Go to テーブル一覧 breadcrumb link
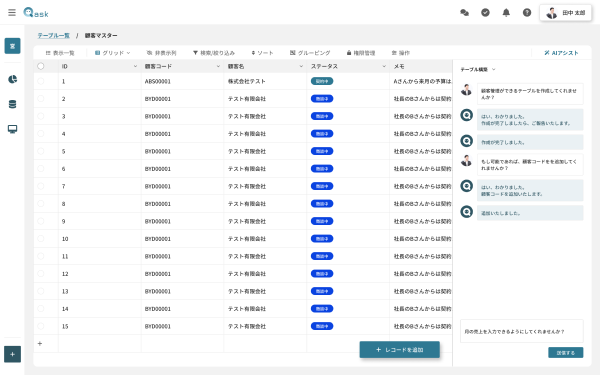 point(54,35)
